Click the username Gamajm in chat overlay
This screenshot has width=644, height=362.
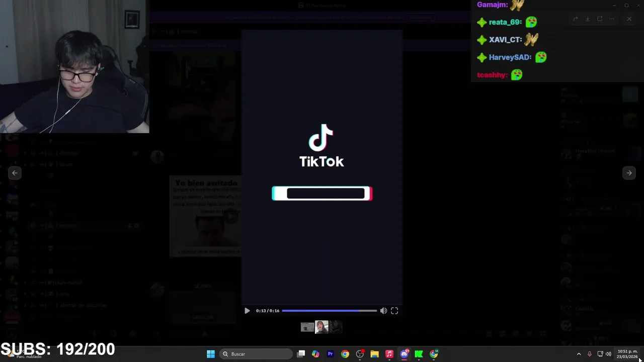click(492, 5)
